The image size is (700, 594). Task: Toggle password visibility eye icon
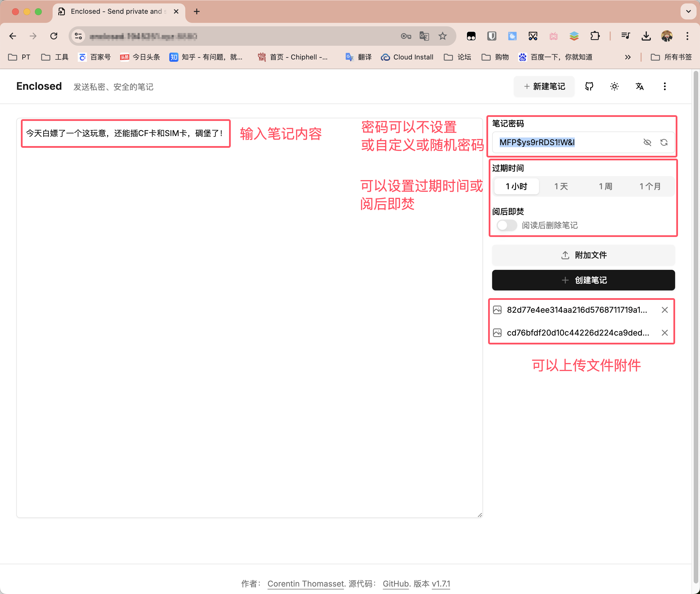(647, 142)
